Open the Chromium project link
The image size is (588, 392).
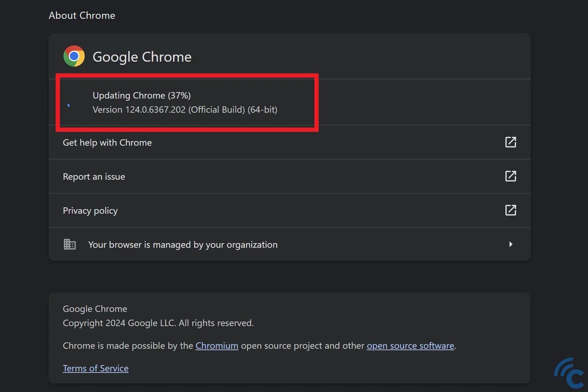[217, 345]
